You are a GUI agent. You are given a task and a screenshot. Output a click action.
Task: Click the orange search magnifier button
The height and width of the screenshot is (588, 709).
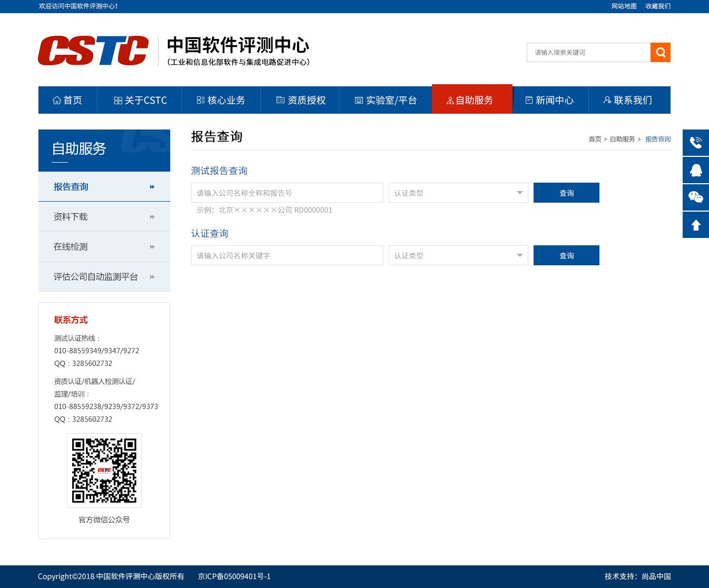[x=660, y=53]
